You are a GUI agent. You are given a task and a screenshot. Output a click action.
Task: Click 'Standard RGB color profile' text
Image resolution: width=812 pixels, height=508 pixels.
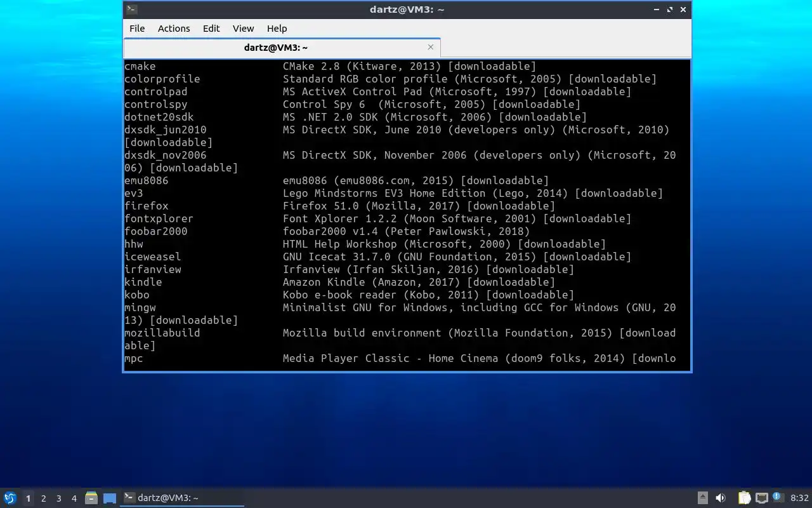click(x=365, y=79)
